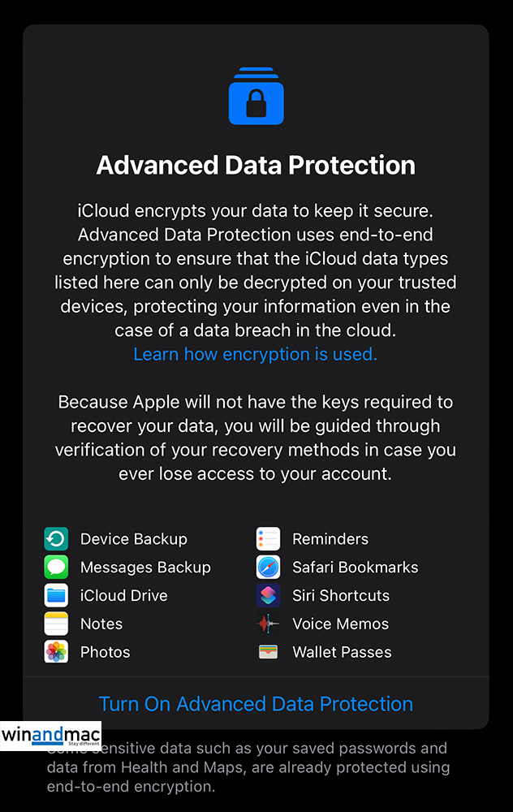513x812 pixels.
Task: Click the Notes app icon
Action: pyautogui.click(x=56, y=624)
